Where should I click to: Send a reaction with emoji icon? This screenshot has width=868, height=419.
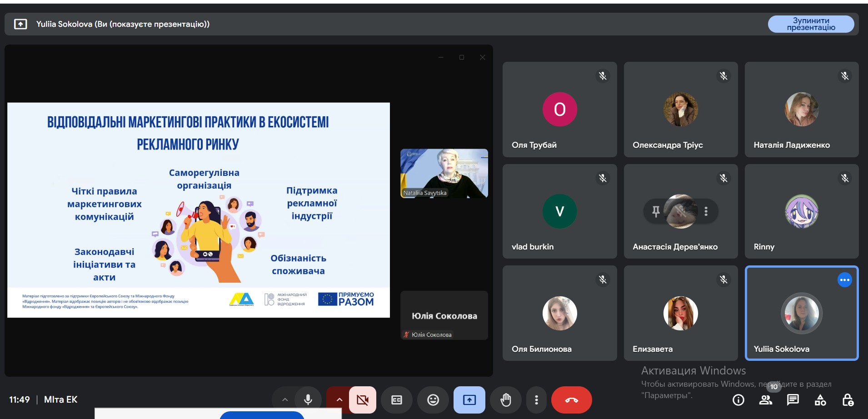(x=433, y=400)
